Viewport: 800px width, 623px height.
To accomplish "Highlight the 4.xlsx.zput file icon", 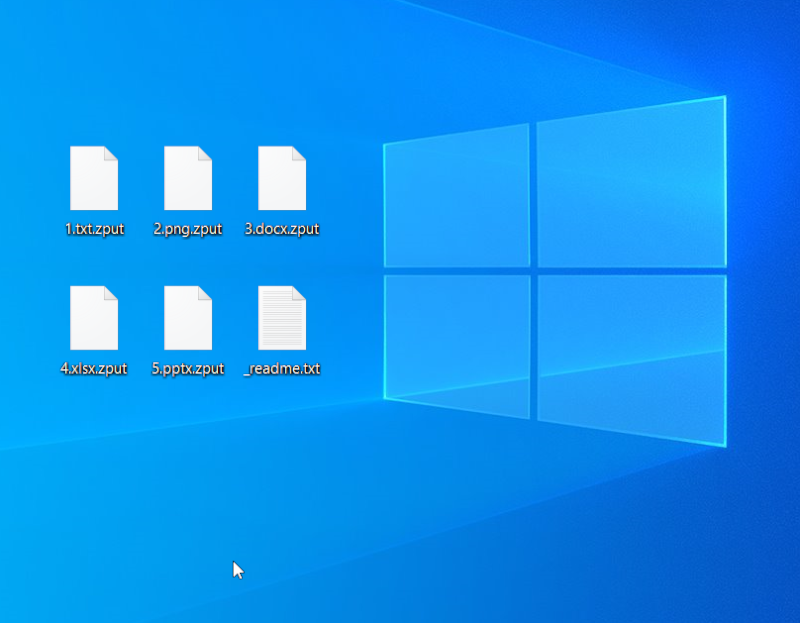I will [x=94, y=318].
